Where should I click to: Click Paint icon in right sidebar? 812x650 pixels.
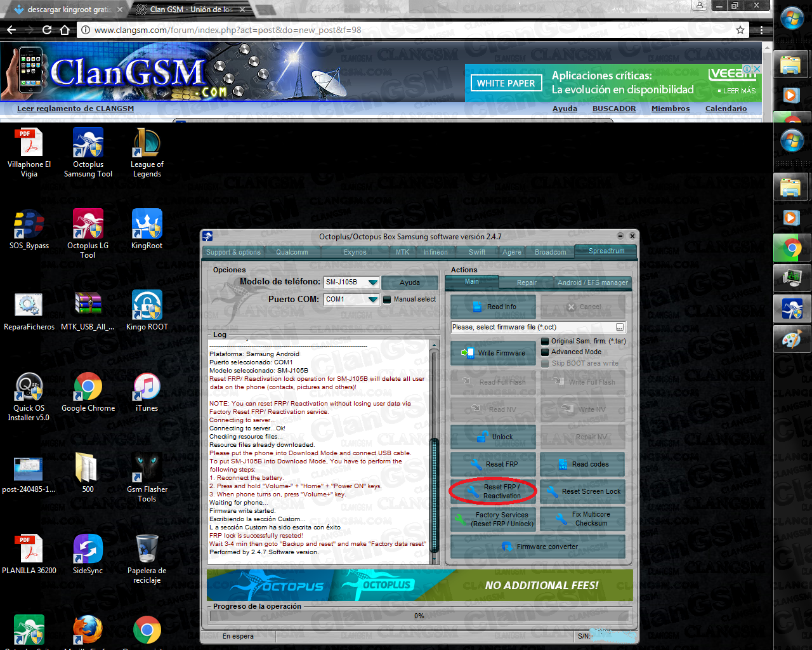pos(792,340)
